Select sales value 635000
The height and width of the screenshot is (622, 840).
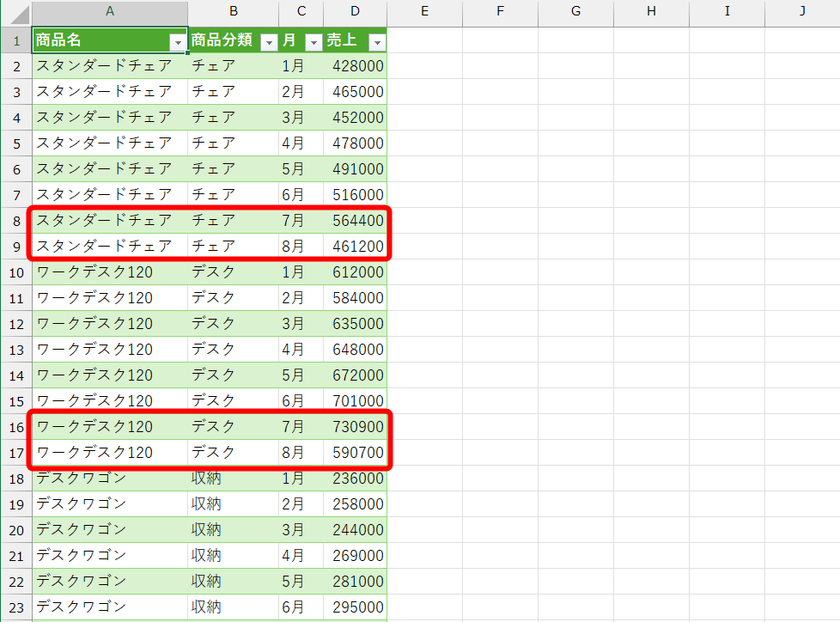(356, 324)
